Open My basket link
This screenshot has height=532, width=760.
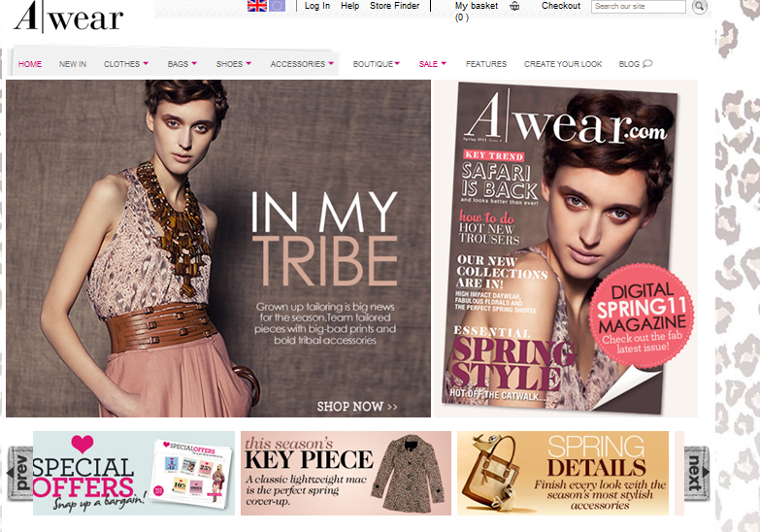[476, 11]
